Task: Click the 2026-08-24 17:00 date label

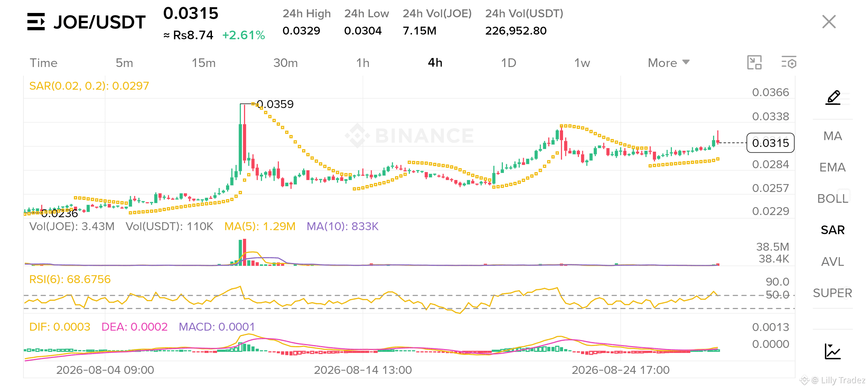Action: click(621, 370)
